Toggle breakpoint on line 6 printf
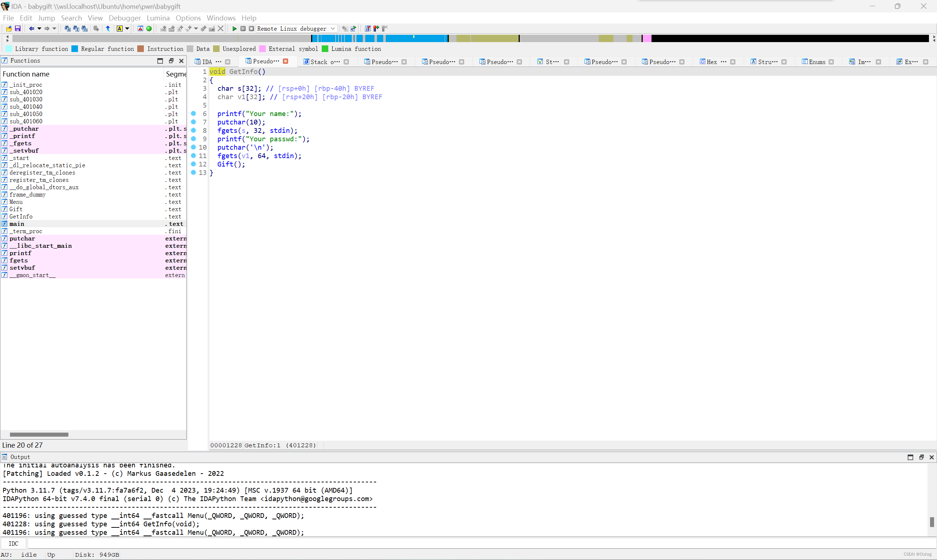Screen dimensions: 937x560 pos(194,113)
